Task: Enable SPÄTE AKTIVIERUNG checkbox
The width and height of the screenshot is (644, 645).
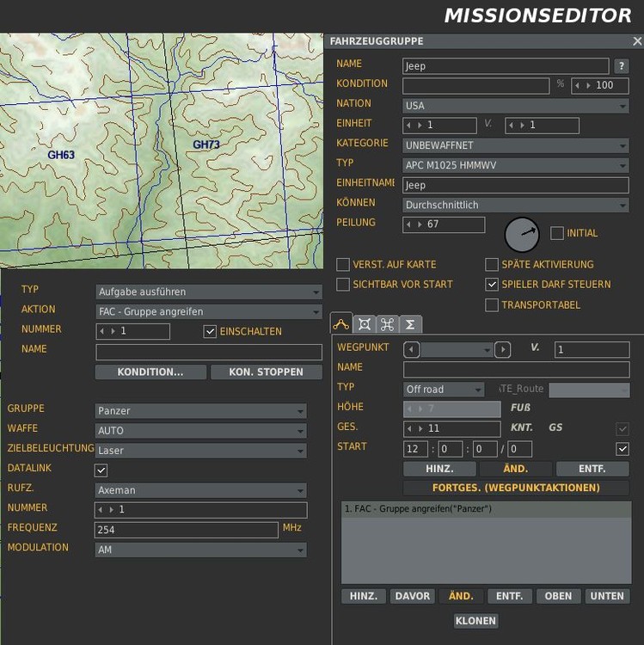Action: point(492,265)
